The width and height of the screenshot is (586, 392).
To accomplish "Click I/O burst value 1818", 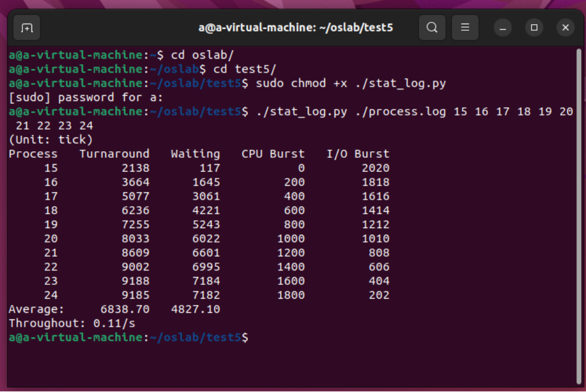I will (x=375, y=182).
